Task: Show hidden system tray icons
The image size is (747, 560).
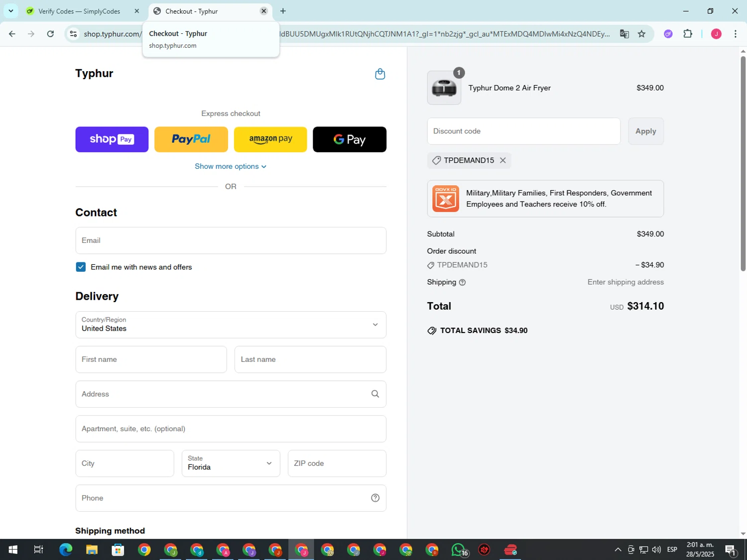Action: (618, 550)
